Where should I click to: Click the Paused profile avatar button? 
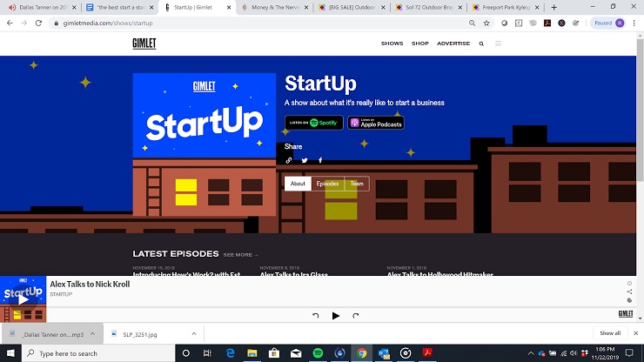610,23
